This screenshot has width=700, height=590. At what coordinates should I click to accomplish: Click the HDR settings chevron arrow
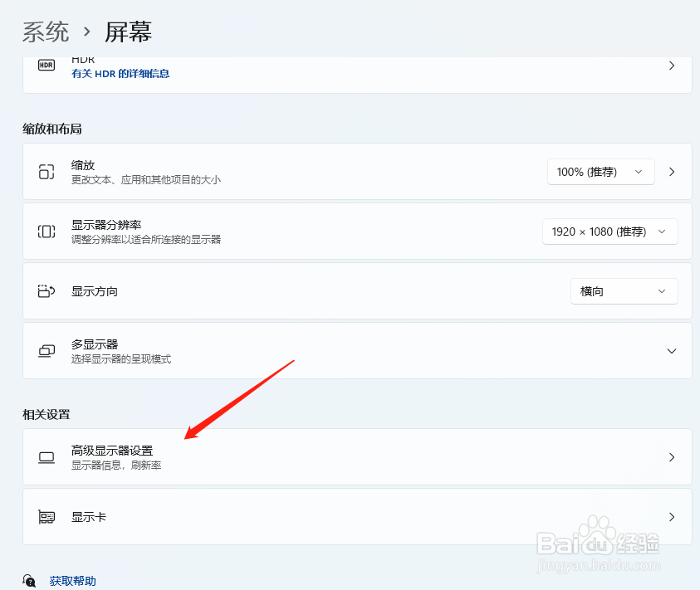tap(672, 66)
